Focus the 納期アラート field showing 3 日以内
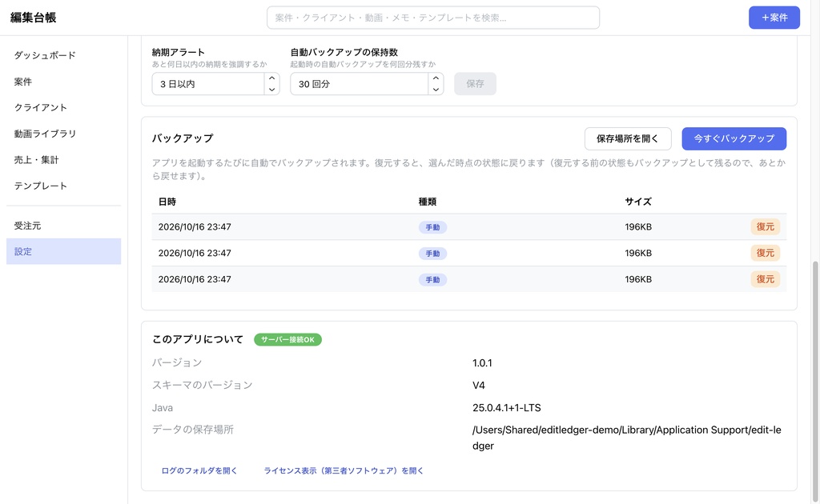This screenshot has width=820, height=504. pyautogui.click(x=208, y=84)
